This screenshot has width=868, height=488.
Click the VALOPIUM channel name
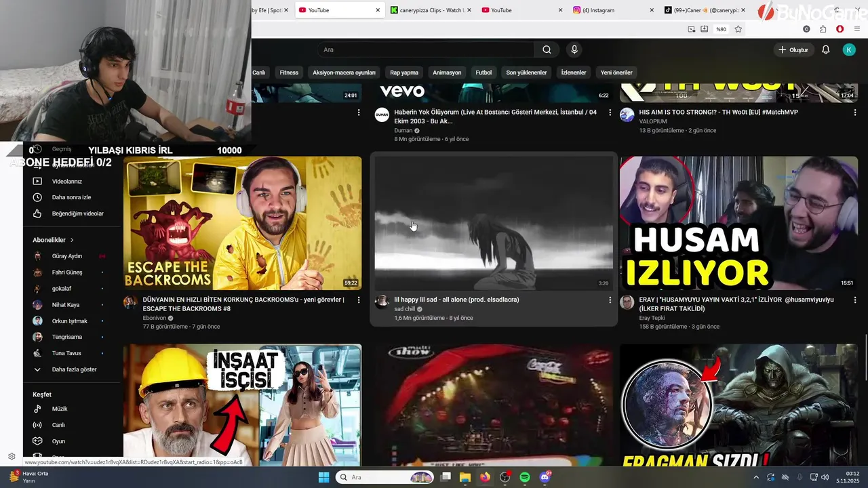tap(652, 121)
